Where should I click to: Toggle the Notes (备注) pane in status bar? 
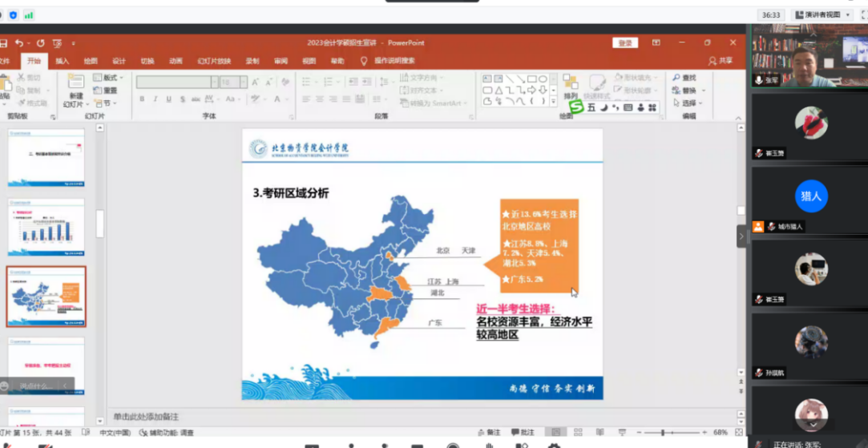(490, 432)
